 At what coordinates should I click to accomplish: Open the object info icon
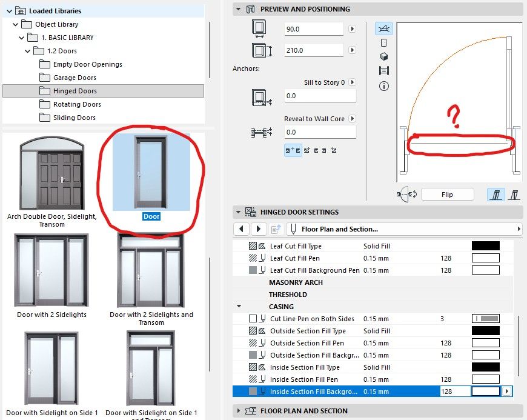pyautogui.click(x=384, y=86)
